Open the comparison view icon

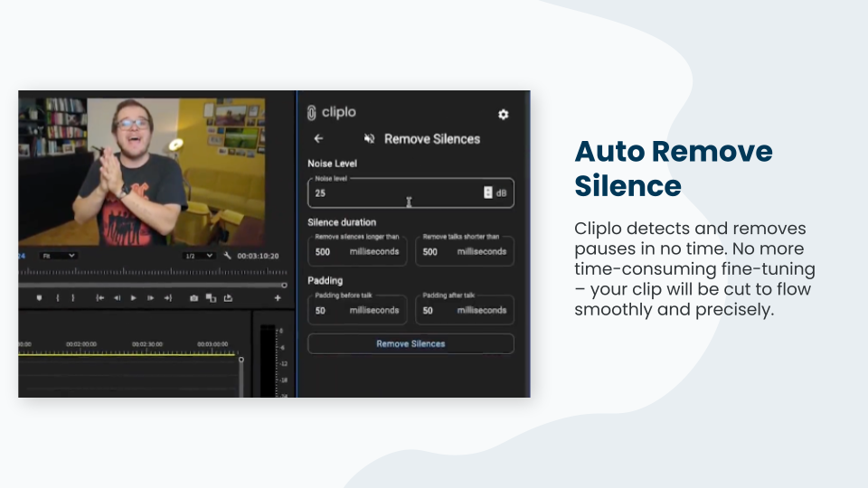pos(211,298)
